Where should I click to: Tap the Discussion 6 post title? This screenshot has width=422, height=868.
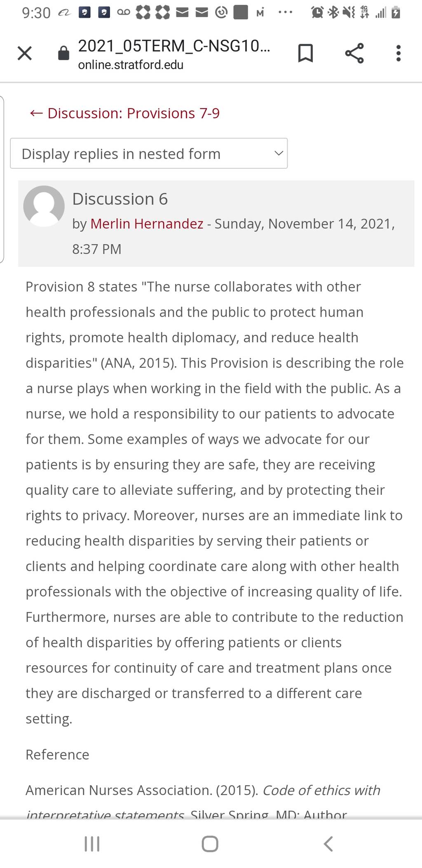click(120, 199)
